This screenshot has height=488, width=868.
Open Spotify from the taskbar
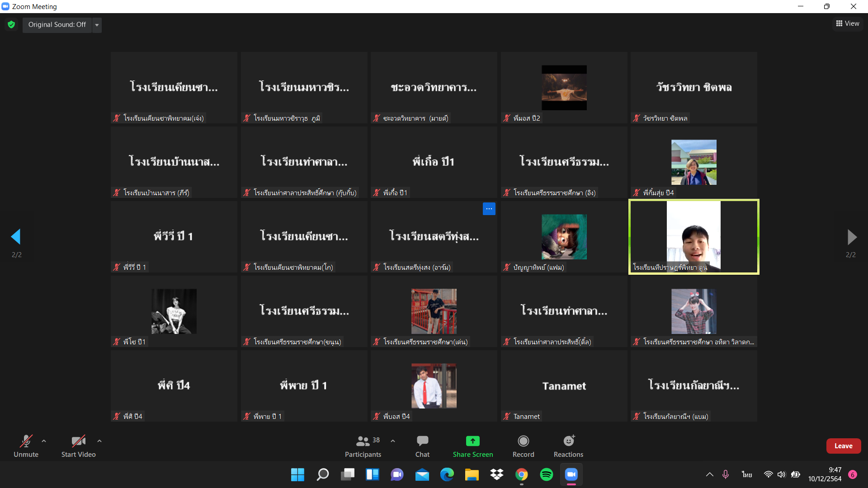pos(546,474)
